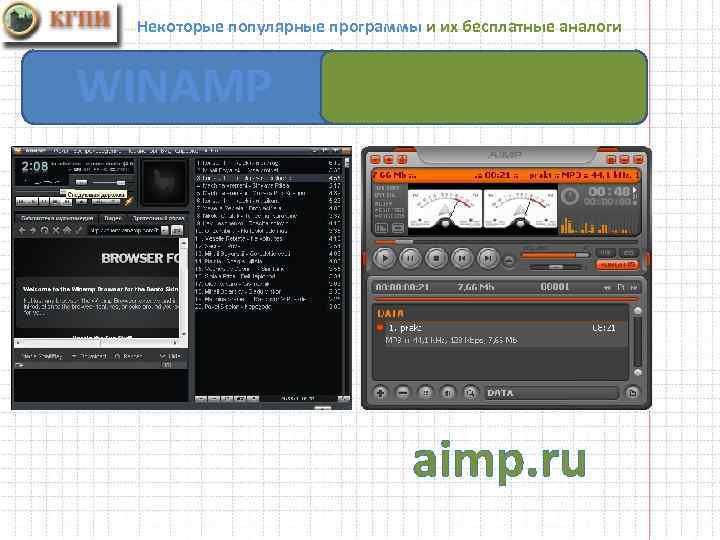This screenshot has height=540, width=720.
Task: Select the DATA playlist tab in AIMP
Action: pos(390,313)
